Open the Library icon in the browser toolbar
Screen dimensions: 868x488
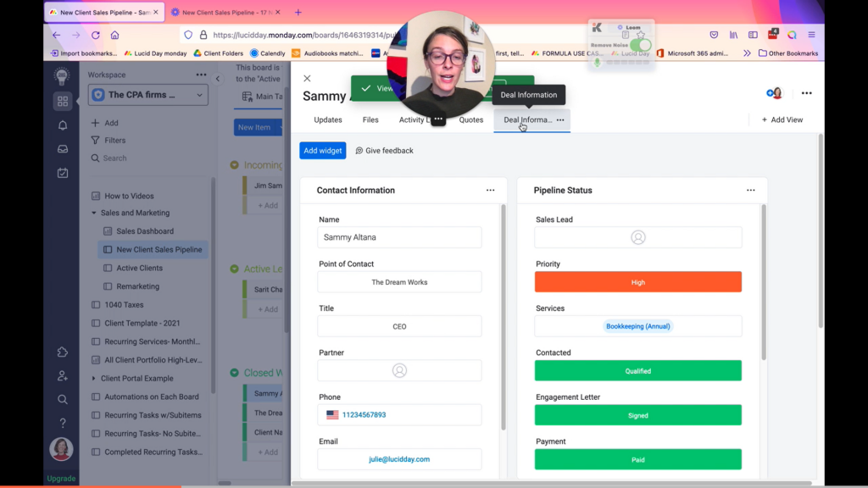[x=733, y=35]
